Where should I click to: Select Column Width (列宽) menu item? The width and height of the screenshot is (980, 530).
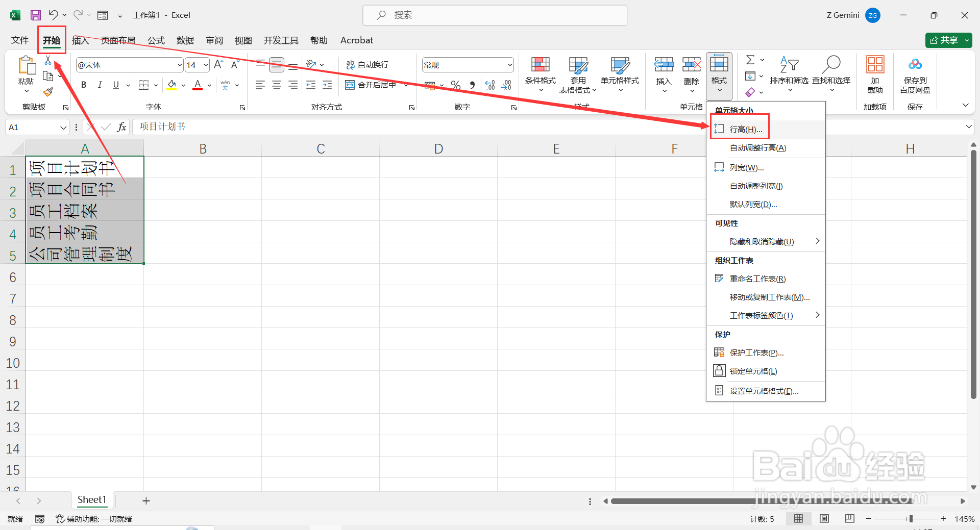tap(766, 167)
